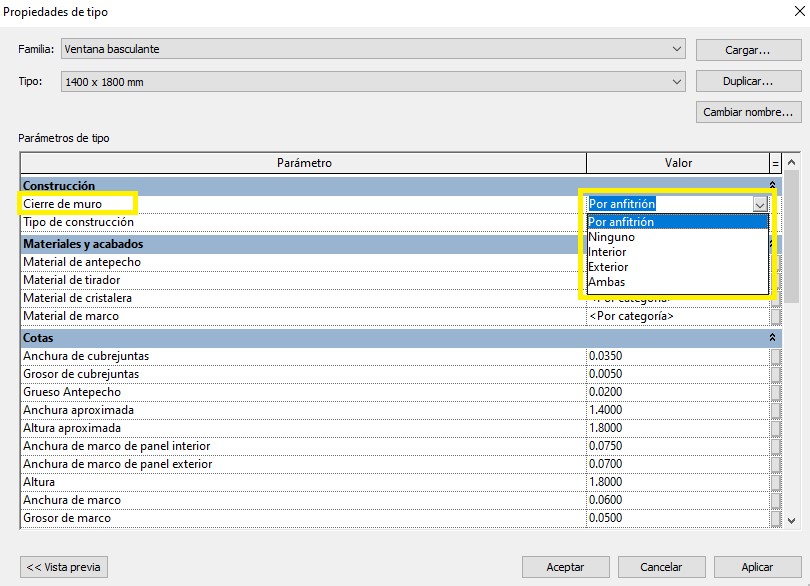Click the scrollbar down arrow
The height and width of the screenshot is (586, 810).
791,520
